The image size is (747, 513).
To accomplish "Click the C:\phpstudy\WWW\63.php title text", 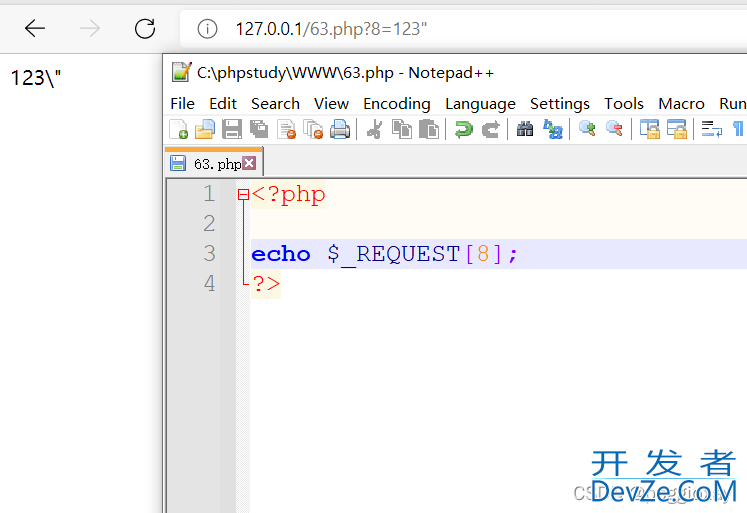I will (x=295, y=73).
